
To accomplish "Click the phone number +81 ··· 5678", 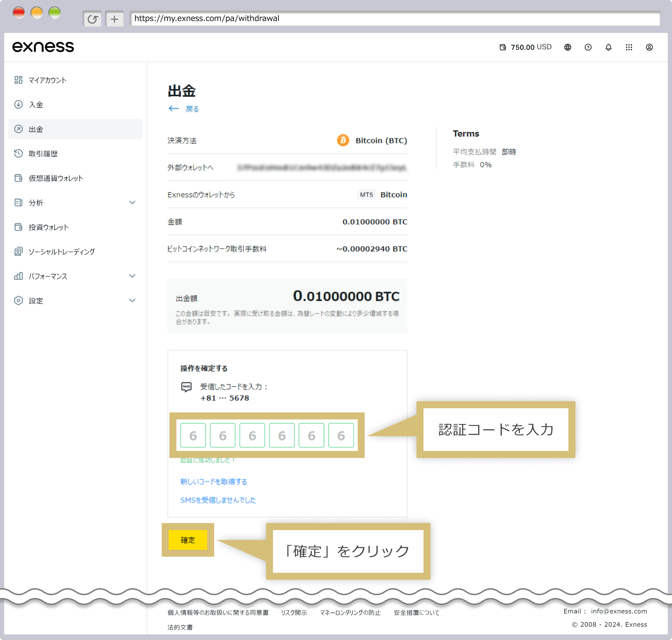I will click(225, 398).
